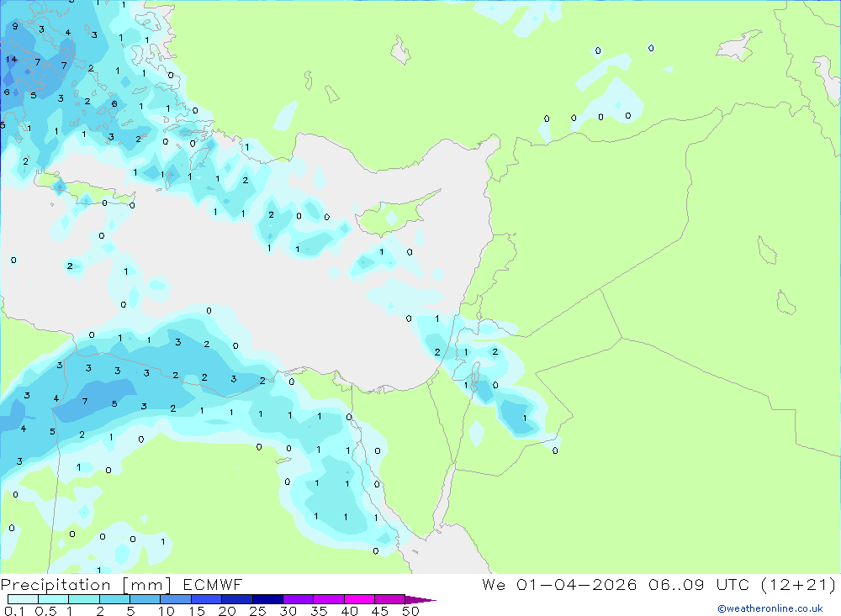This screenshot has height=616, width=841.
Task: Click the 15–20 mm legend color swatch
Action: [x=207, y=599]
